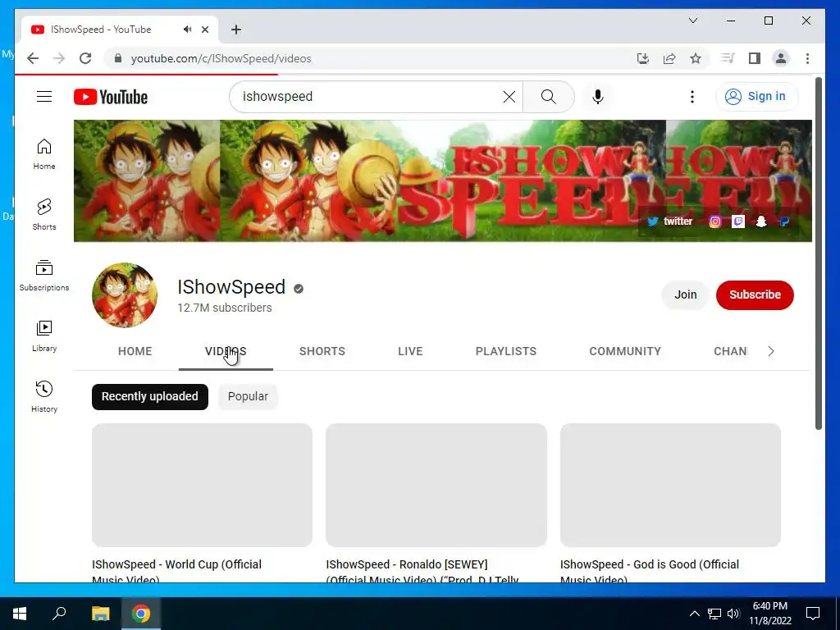
Task: Open the Twitter link on the banner
Action: 669,221
